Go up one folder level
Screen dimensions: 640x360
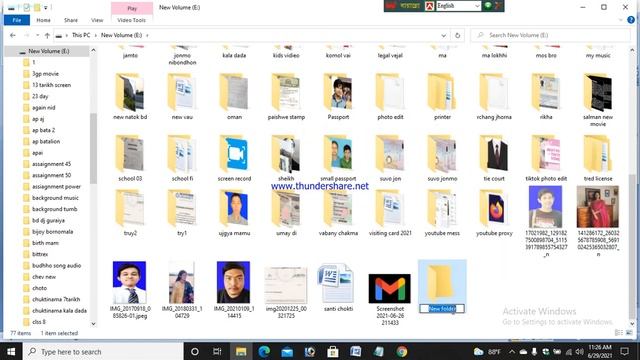coord(47,36)
